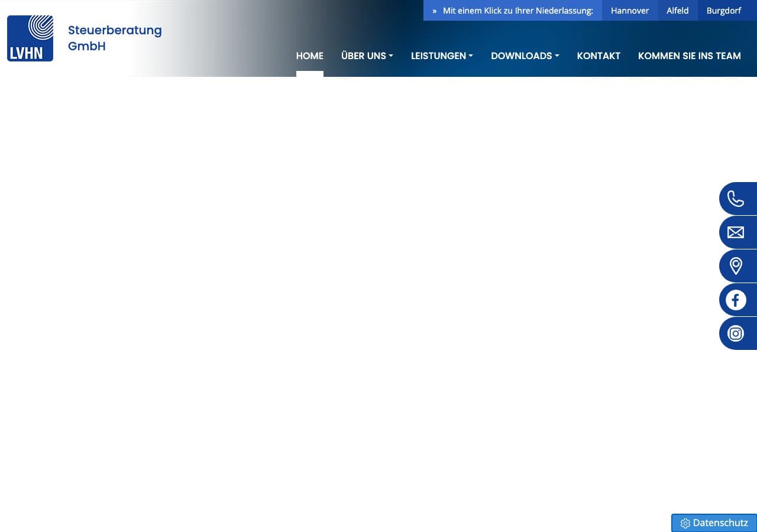Open the Downloads dropdown menu
The image size is (757, 532).
point(525,56)
